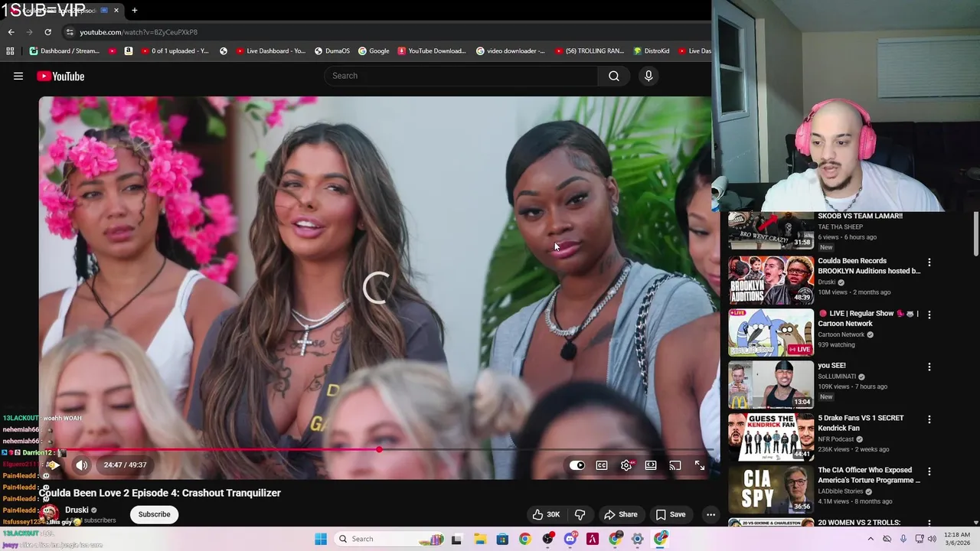980x551 pixels.
Task: Open Windows Start menu
Action: click(321, 539)
